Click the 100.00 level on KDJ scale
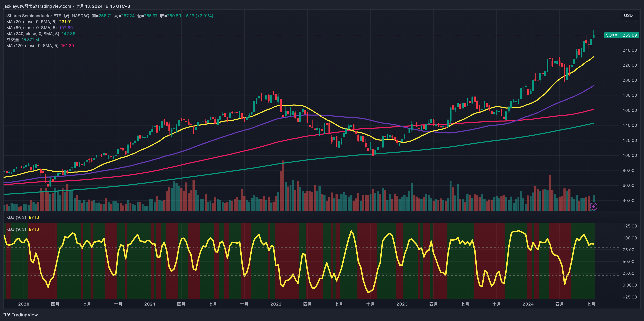 629,238
